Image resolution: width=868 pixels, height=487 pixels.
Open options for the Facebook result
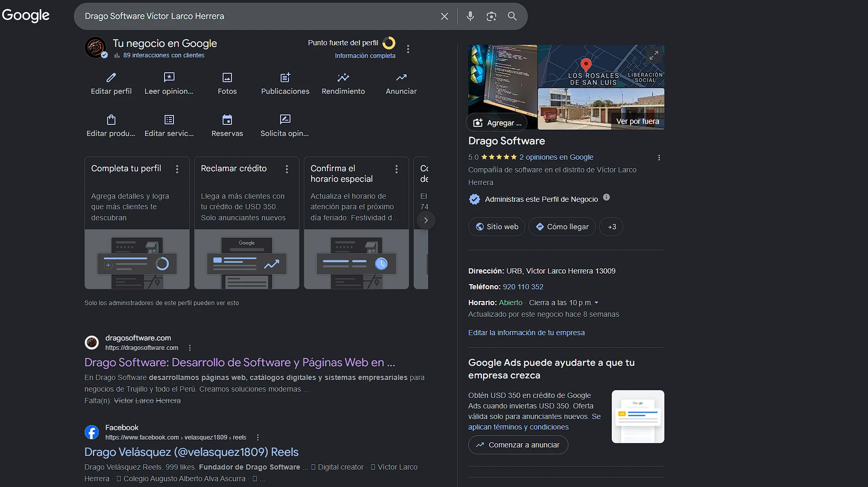pos(258,437)
